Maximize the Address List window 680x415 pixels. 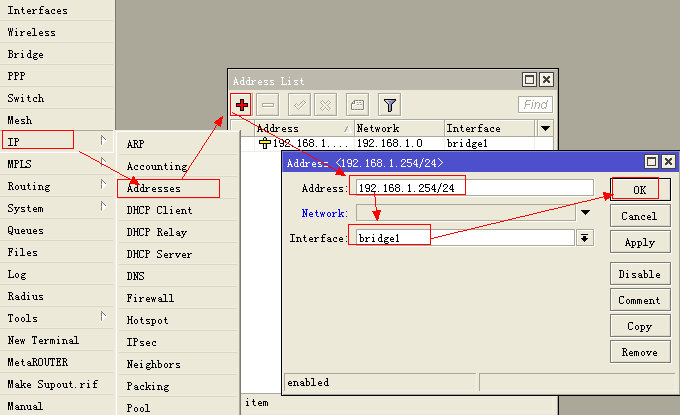pyautogui.click(x=529, y=79)
